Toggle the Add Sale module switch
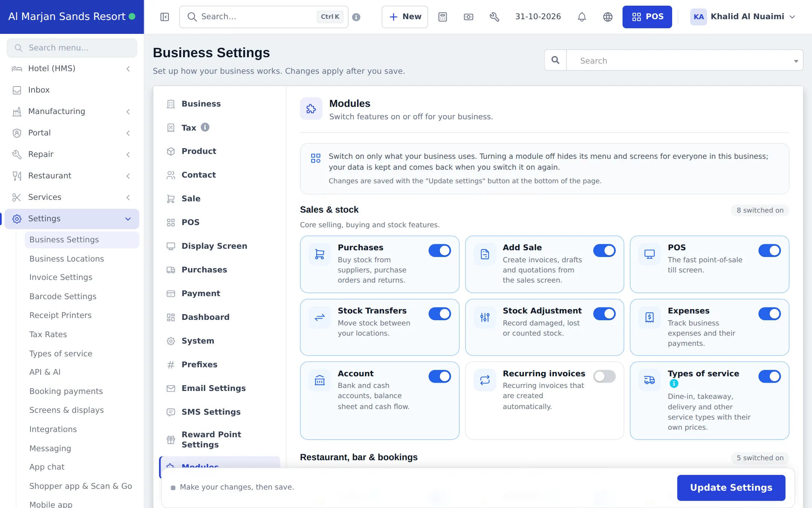 604,251
